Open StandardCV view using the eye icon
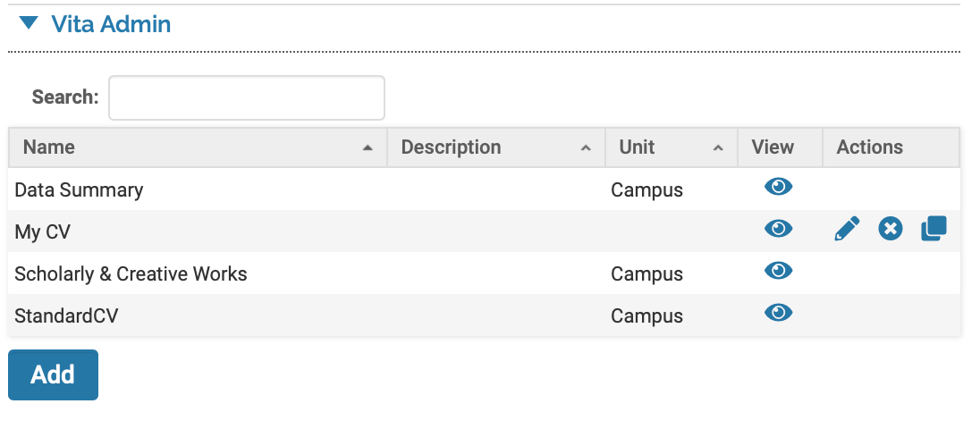The width and height of the screenshot is (980, 429). click(x=778, y=313)
